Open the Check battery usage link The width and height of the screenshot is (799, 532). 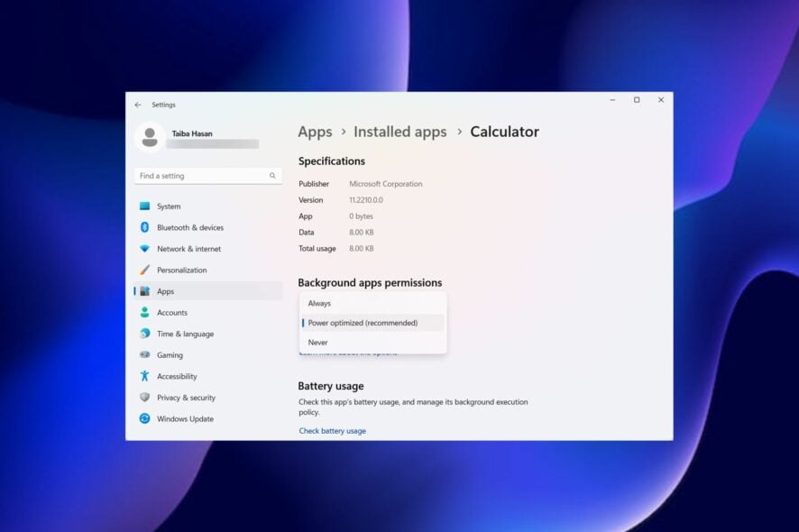(331, 430)
